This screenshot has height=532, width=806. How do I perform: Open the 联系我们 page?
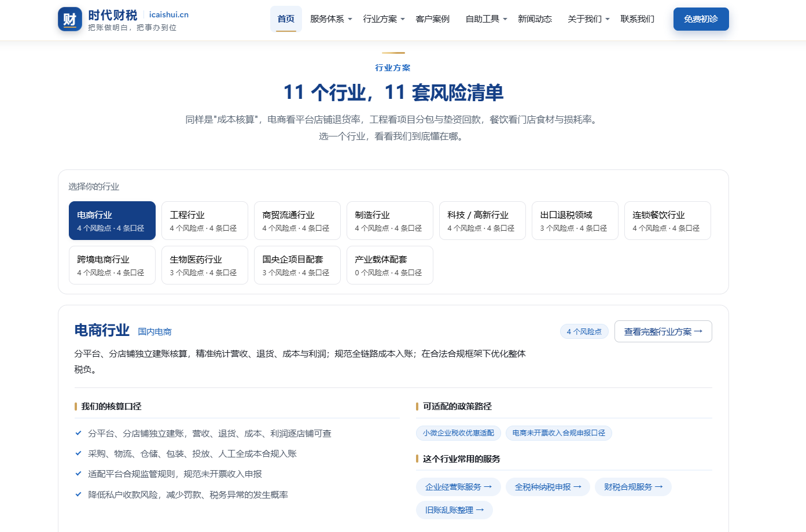tap(638, 19)
